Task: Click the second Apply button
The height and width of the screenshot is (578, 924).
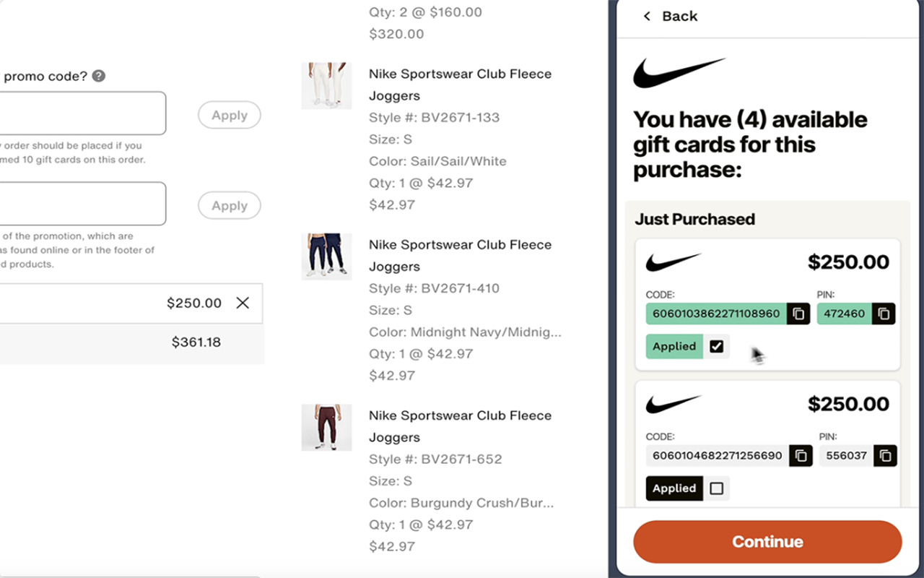Action: coord(230,206)
